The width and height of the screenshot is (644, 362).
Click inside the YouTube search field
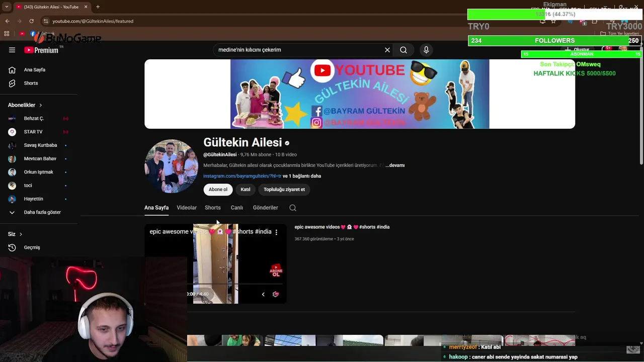pyautogui.click(x=299, y=50)
